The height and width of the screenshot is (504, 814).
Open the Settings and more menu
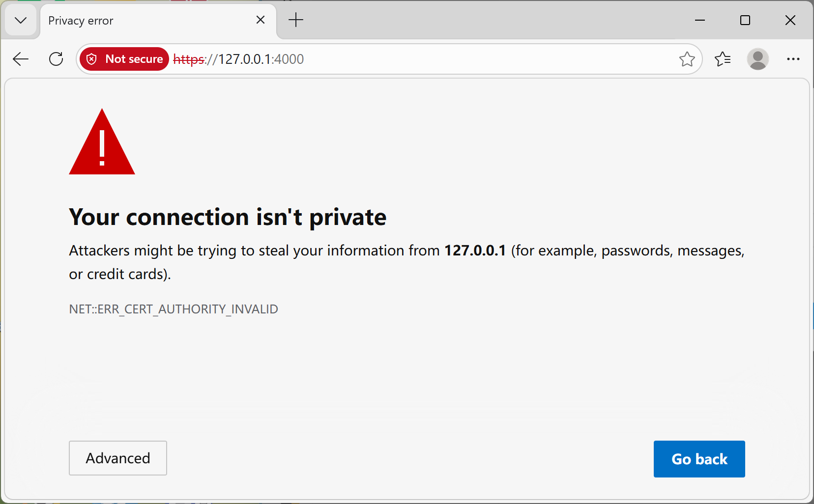point(793,59)
